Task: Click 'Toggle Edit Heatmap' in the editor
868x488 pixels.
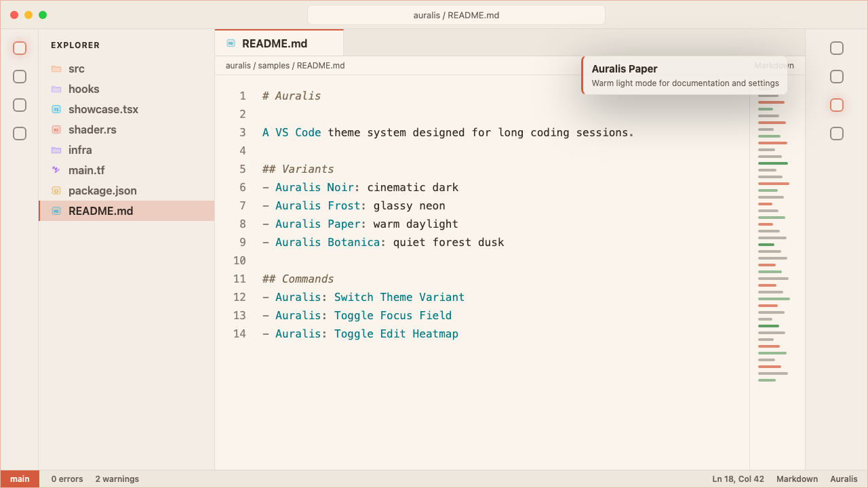Action: point(396,333)
